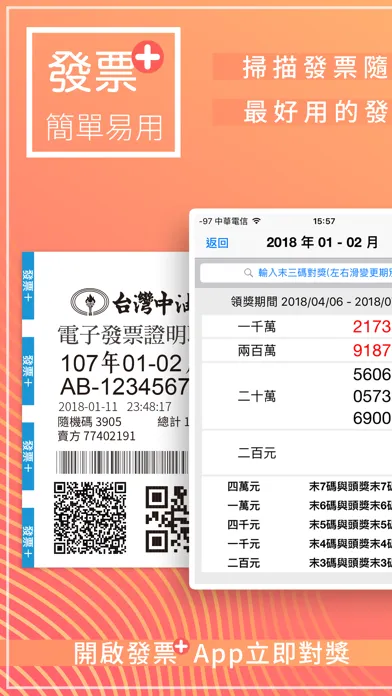
Task: Select the 一千萬 prize row
Action: click(297, 327)
